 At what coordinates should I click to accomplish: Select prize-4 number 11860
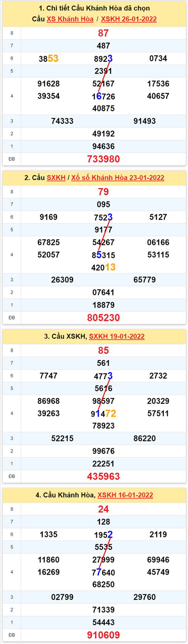click(49, 560)
